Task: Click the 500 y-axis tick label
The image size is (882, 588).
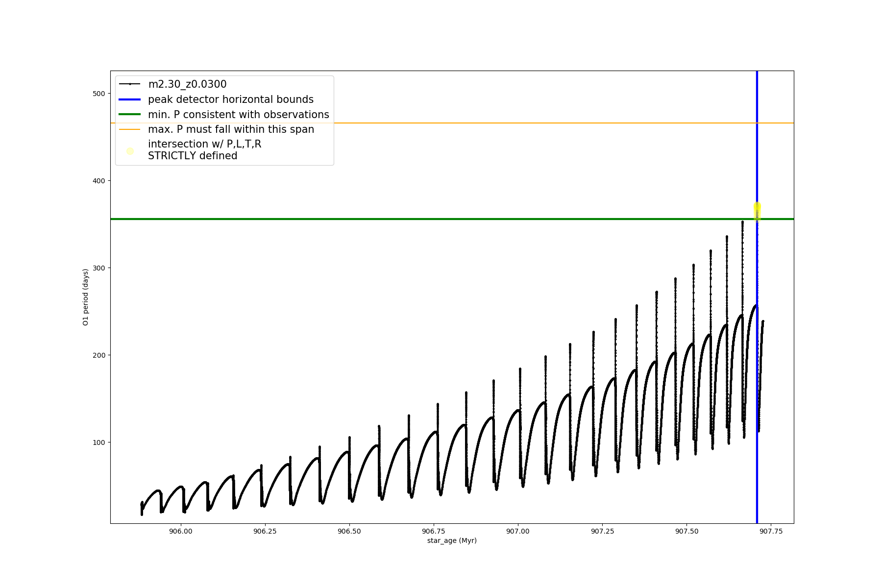Action: (99, 94)
